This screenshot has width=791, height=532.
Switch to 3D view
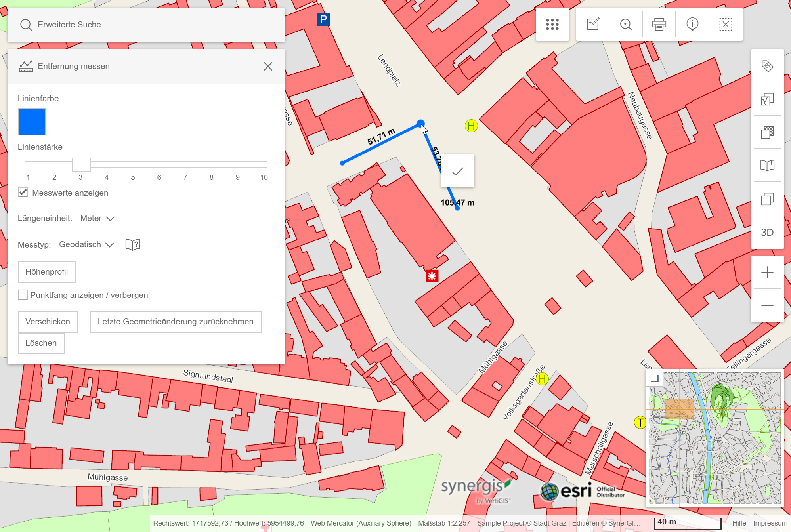tap(767, 232)
